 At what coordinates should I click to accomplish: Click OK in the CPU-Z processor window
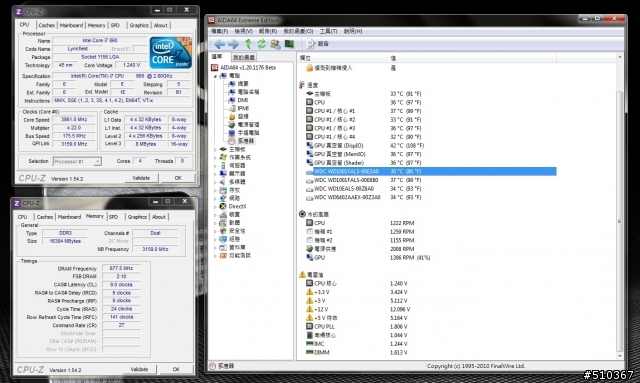click(x=178, y=178)
